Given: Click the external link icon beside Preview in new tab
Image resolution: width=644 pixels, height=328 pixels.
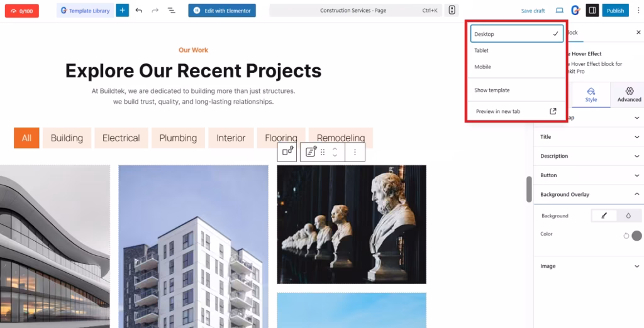Looking at the screenshot, I should [x=553, y=111].
